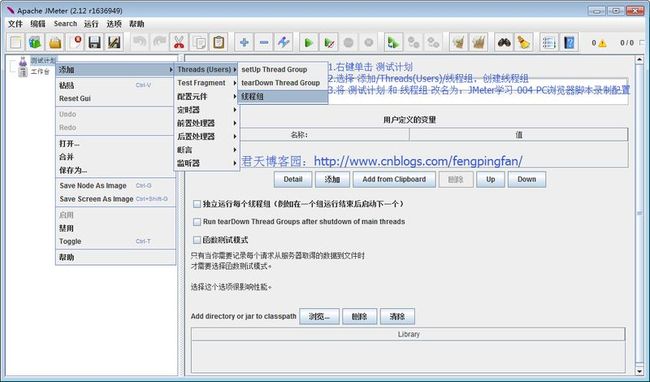
Task: Select setUp Thread Group entry
Action: [x=283, y=70]
